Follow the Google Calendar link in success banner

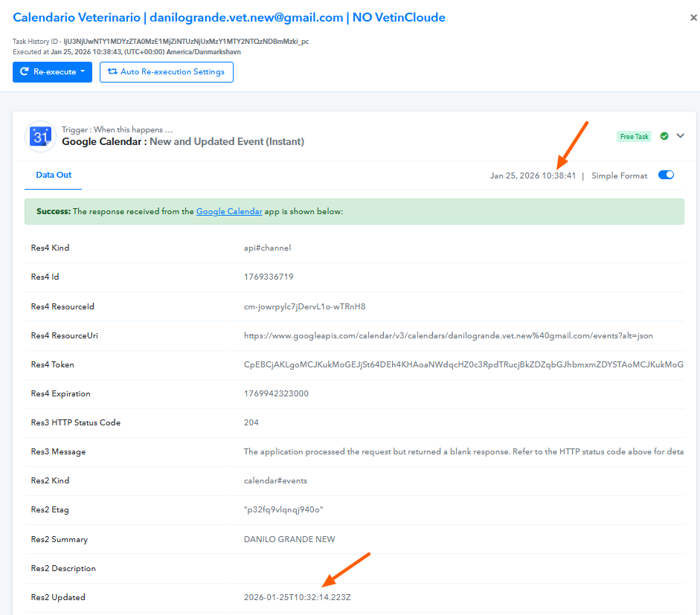(x=229, y=211)
